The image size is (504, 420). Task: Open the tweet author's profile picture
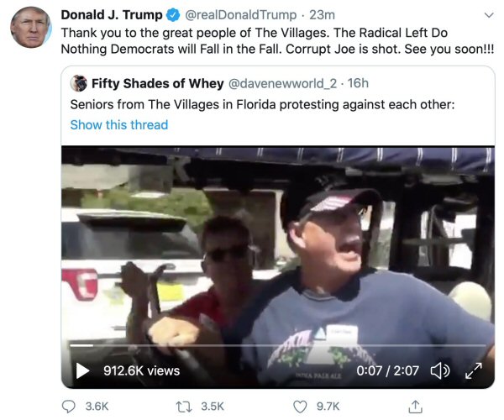(31, 27)
